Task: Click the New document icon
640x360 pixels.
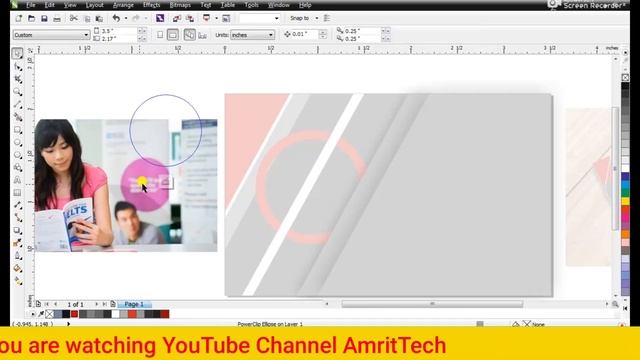Action: [18, 18]
